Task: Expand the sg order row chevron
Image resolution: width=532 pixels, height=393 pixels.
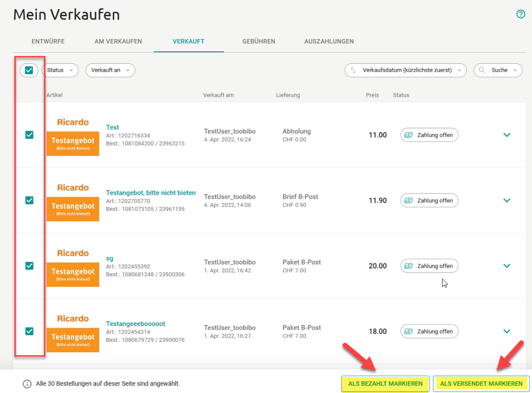Action: [507, 266]
